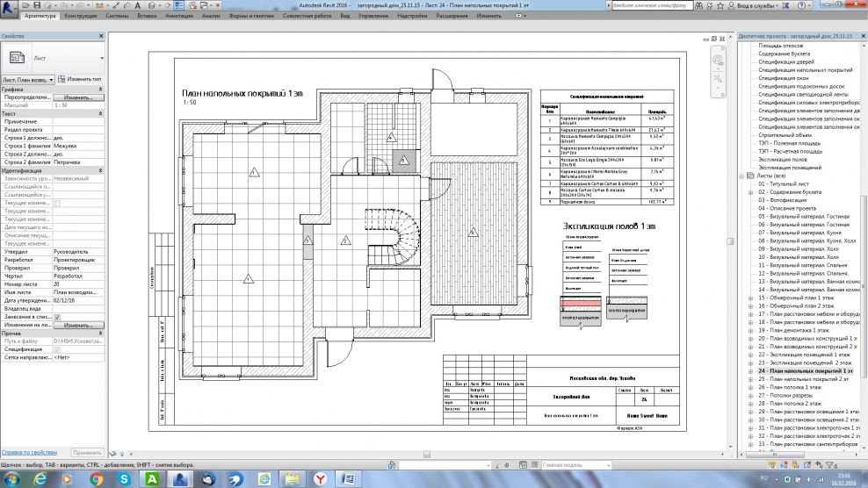Viewport: 868px width, 488px height.
Task: Open the 'Вставка' ribbon tab
Action: point(148,16)
